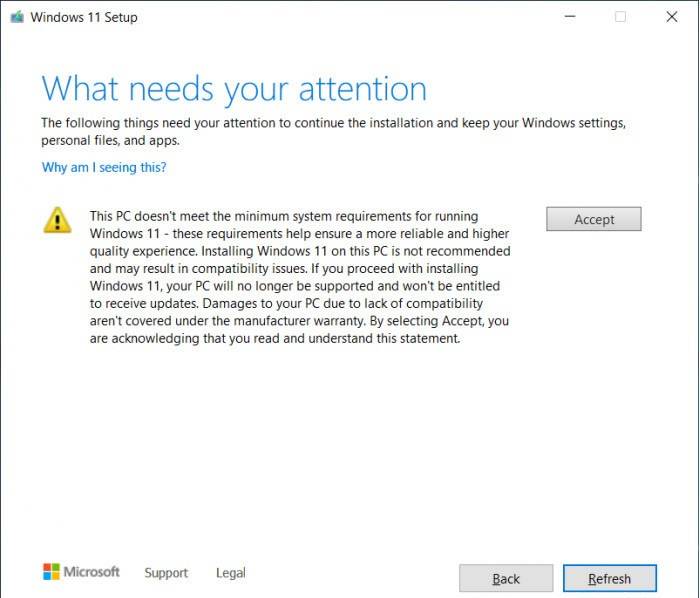700x598 pixels.
Task: Go back with the Back button
Action: coord(506,578)
